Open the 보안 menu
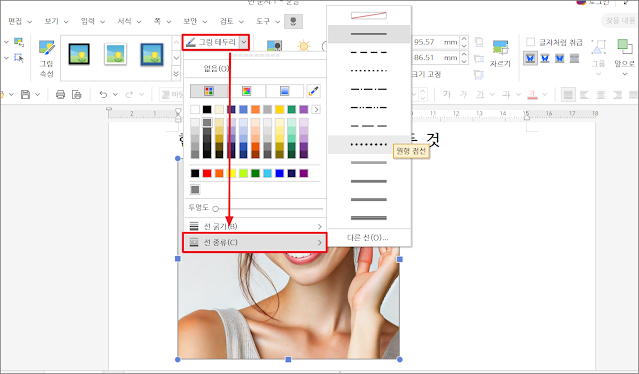Image resolution: width=639 pixels, height=374 pixels. point(195,21)
